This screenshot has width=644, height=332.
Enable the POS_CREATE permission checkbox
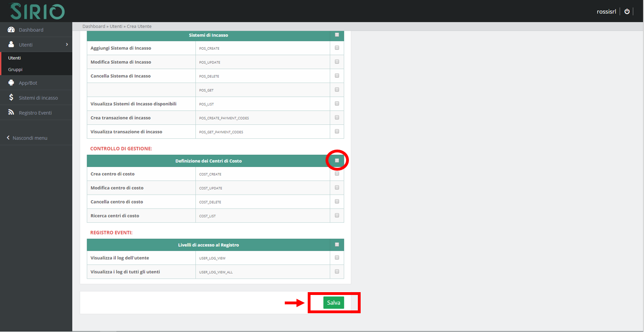pos(337,48)
